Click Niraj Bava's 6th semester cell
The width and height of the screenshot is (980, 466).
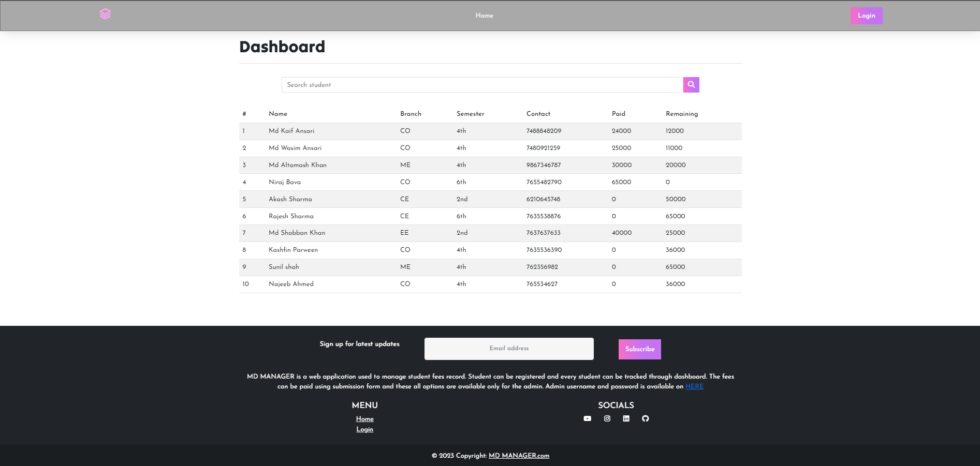coord(461,182)
